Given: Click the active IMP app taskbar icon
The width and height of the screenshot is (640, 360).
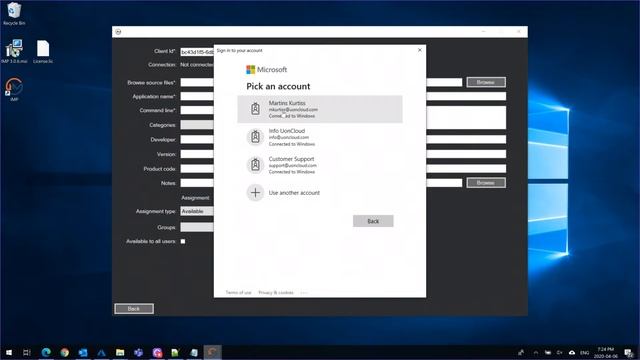Looking at the screenshot, I should pos(212,352).
